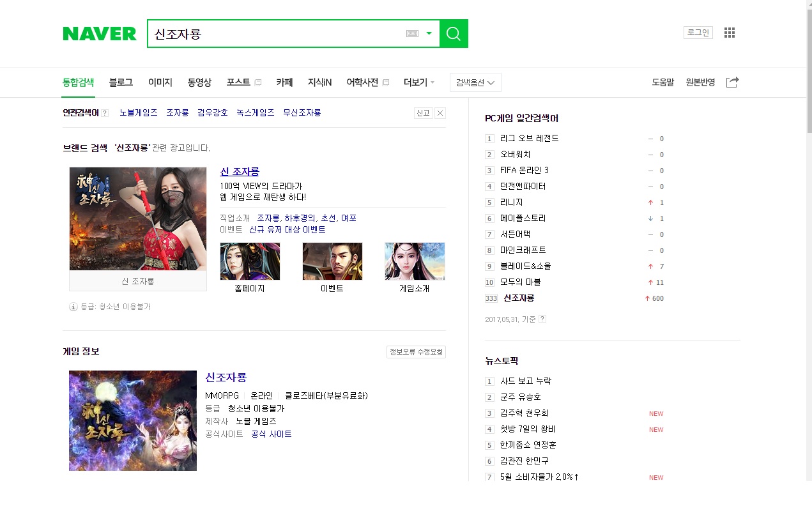The image size is (812, 513).
Task: Click 리그 오브 레전드 in ranking
Action: click(x=530, y=138)
